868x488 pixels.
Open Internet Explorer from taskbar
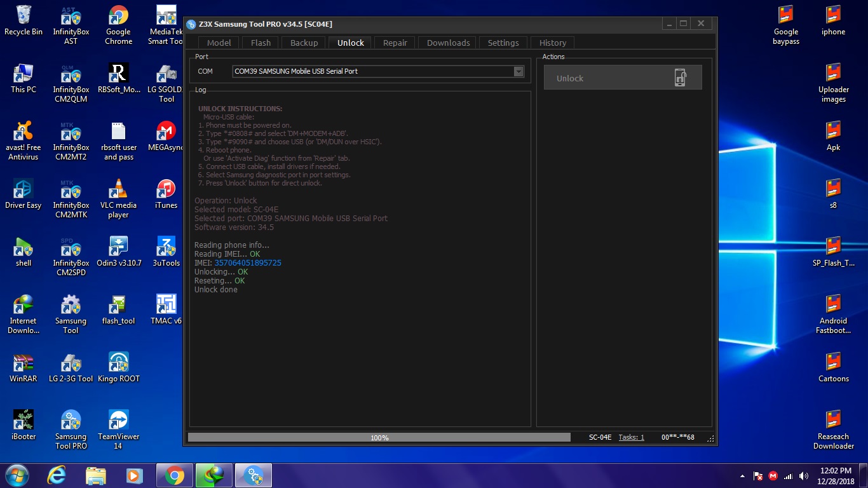pyautogui.click(x=57, y=475)
